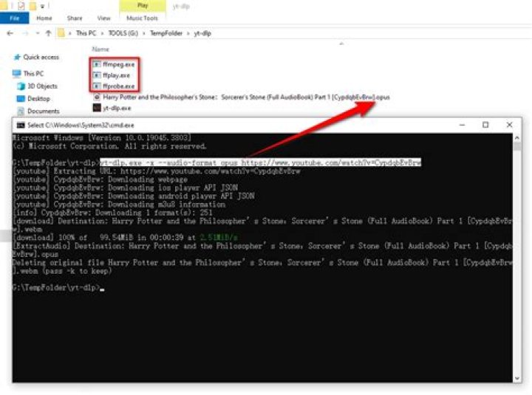Select the Music Tools tab

[x=142, y=18]
